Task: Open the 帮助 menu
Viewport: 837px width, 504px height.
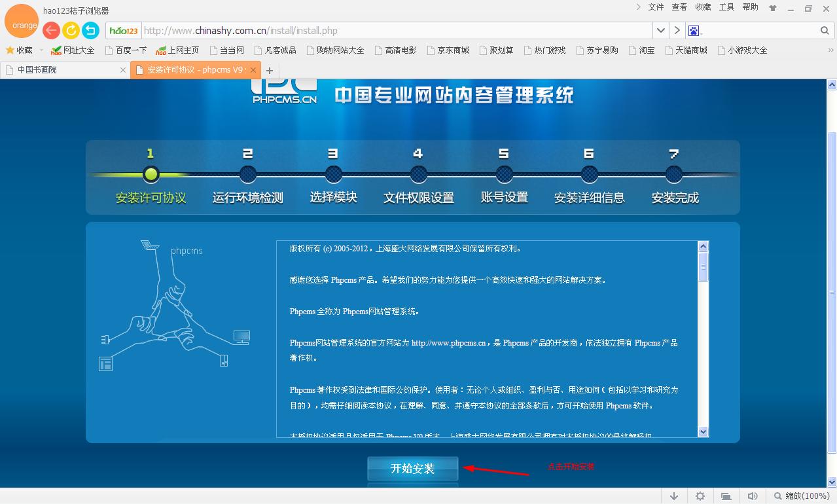Action: coord(750,7)
